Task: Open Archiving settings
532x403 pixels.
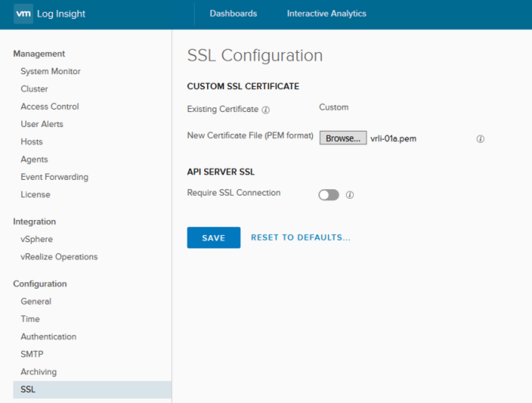Action: point(39,372)
